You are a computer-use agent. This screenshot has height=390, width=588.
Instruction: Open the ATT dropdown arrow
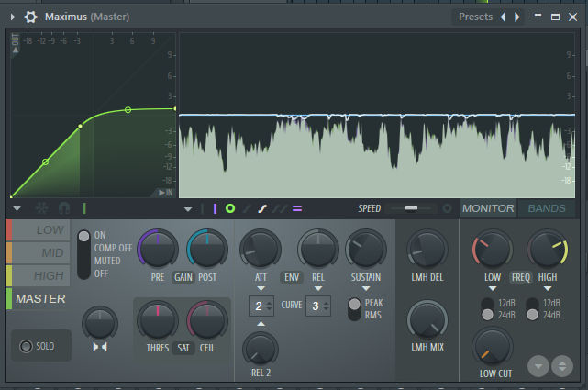[261, 288]
